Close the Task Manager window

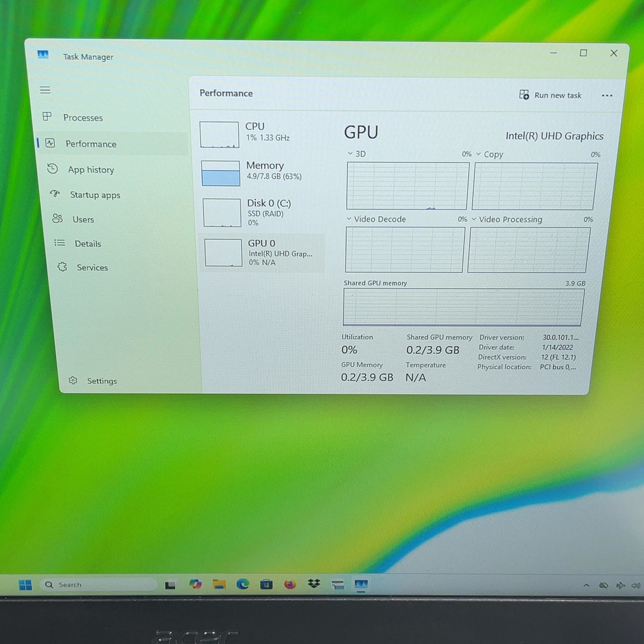(614, 53)
